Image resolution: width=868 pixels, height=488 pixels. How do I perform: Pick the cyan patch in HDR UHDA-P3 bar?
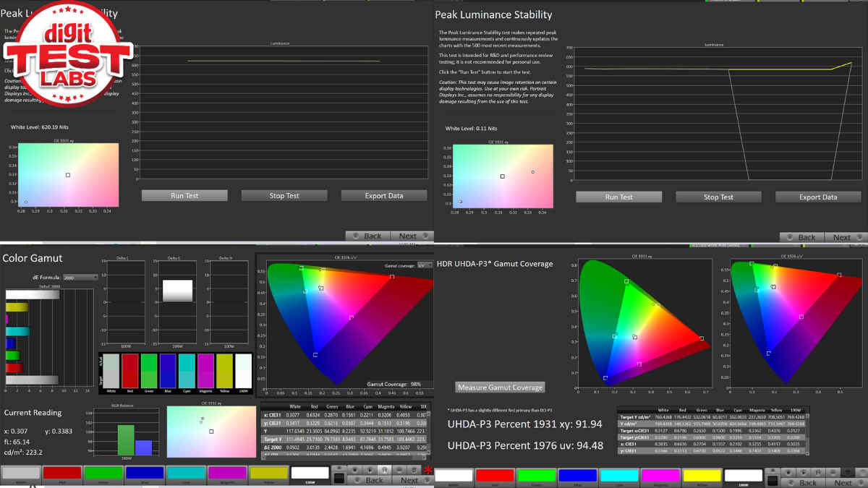coord(620,476)
